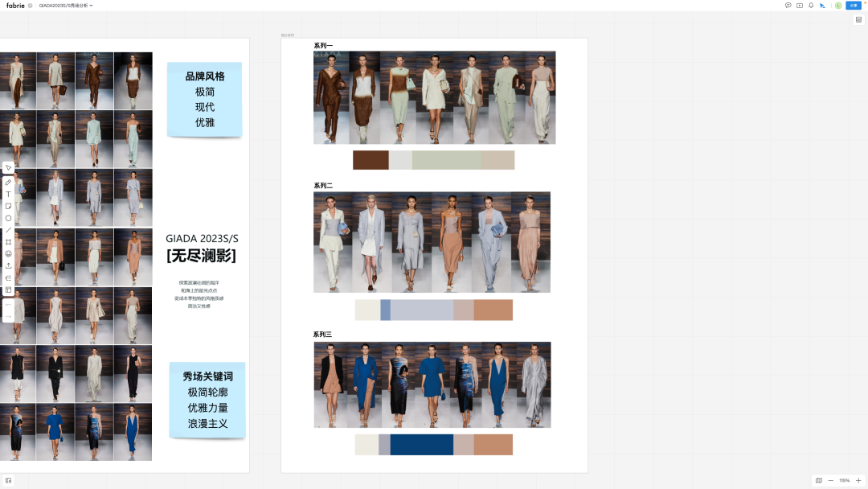Open the minimap icon
The image size is (868, 489).
(819, 481)
